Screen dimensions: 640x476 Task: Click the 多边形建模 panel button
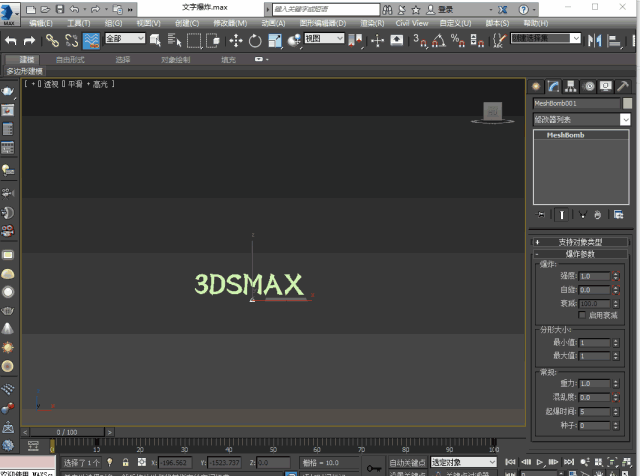click(24, 71)
